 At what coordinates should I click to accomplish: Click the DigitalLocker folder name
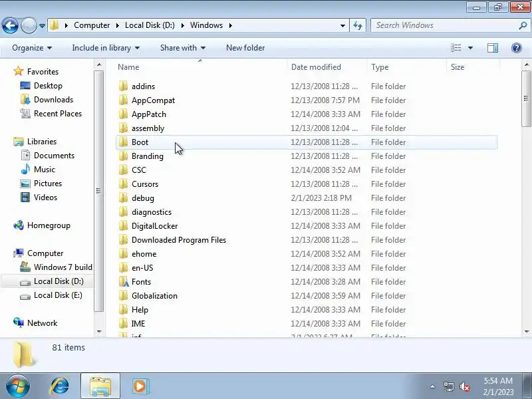pyautogui.click(x=154, y=226)
